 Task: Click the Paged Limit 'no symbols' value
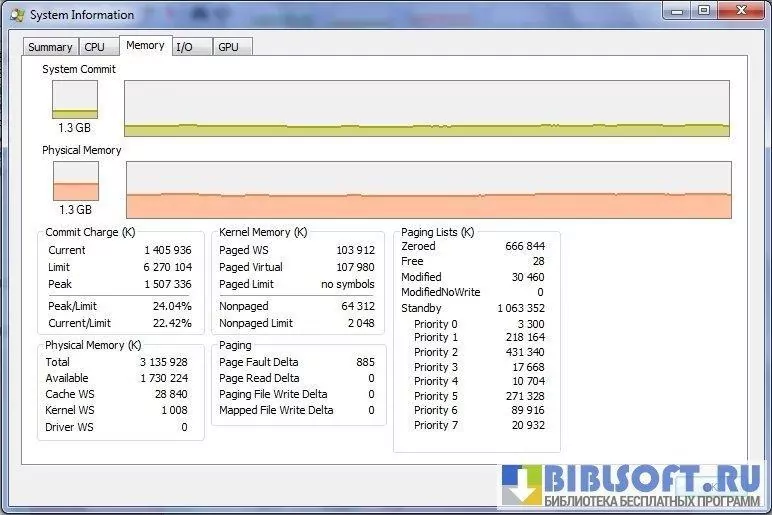[x=347, y=284]
